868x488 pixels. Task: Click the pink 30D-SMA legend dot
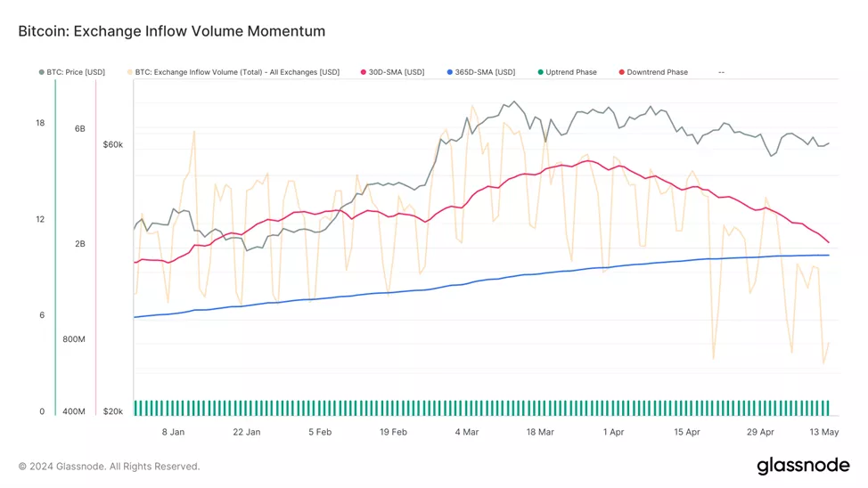pos(364,72)
